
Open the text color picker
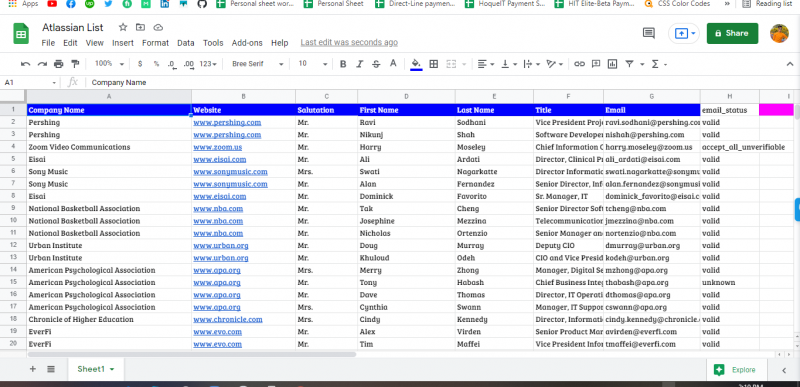coord(393,64)
